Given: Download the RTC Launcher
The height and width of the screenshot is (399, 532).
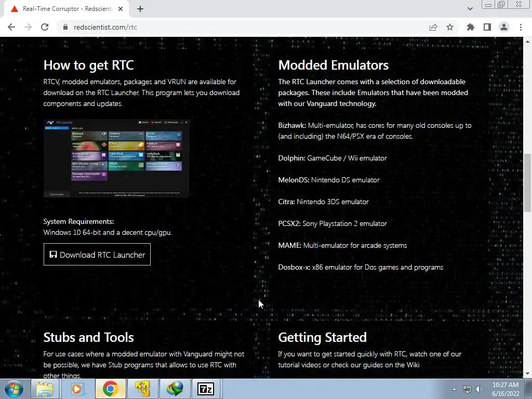Looking at the screenshot, I should click(97, 255).
